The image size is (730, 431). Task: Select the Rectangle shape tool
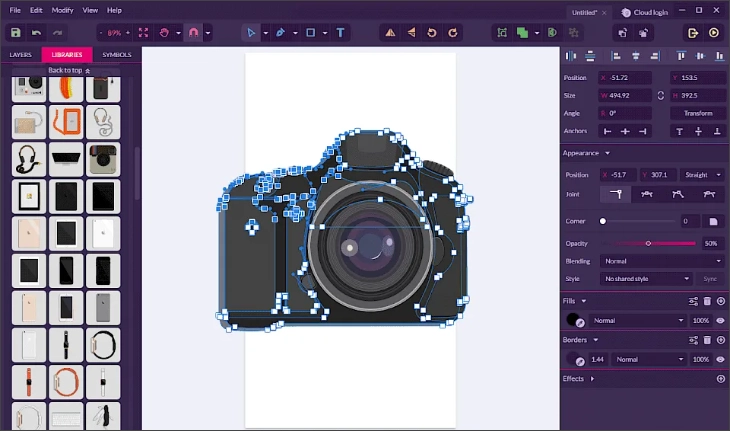pyautogui.click(x=311, y=33)
